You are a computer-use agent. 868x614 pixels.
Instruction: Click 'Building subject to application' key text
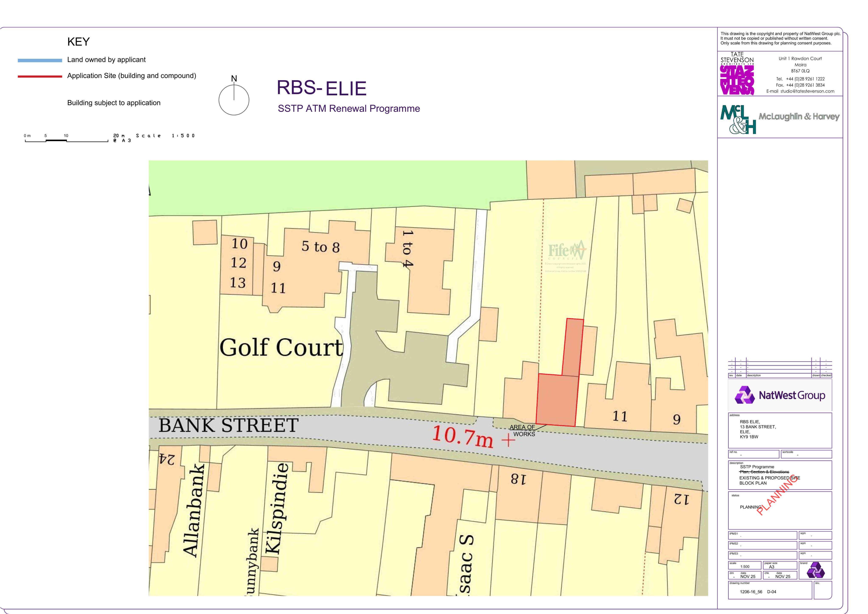point(114,103)
